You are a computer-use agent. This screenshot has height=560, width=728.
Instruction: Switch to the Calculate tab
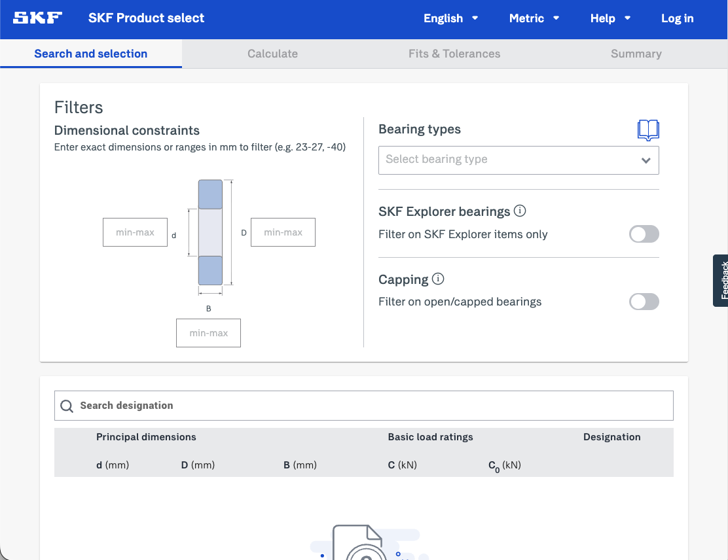[272, 54]
